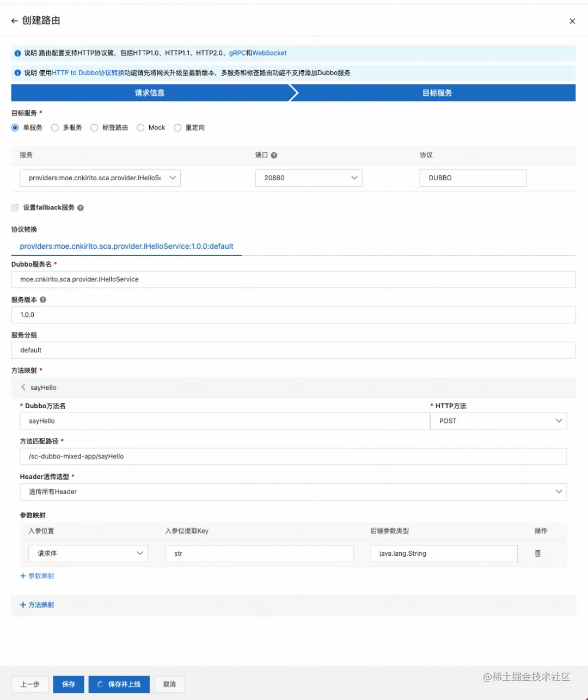Open the 服务 providers dropdown
The width and height of the screenshot is (588, 700).
click(100, 178)
